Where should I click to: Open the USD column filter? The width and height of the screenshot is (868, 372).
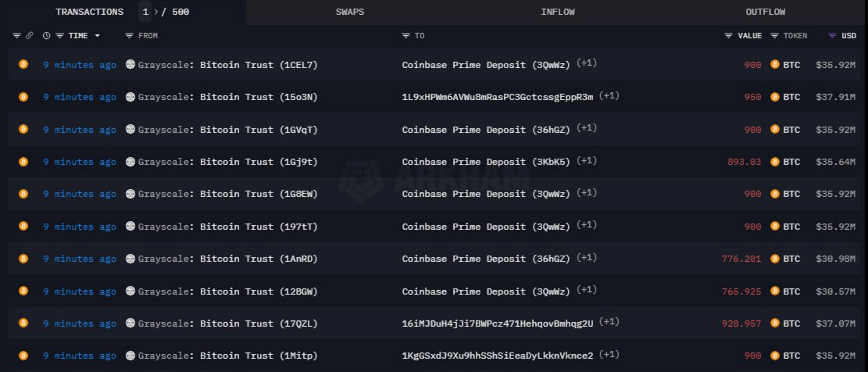click(x=832, y=35)
